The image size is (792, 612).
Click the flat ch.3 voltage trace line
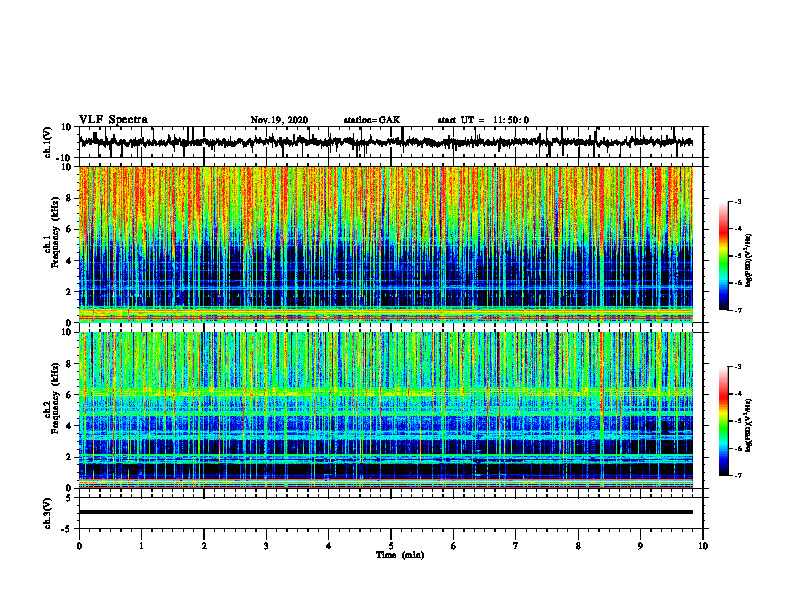click(386, 512)
